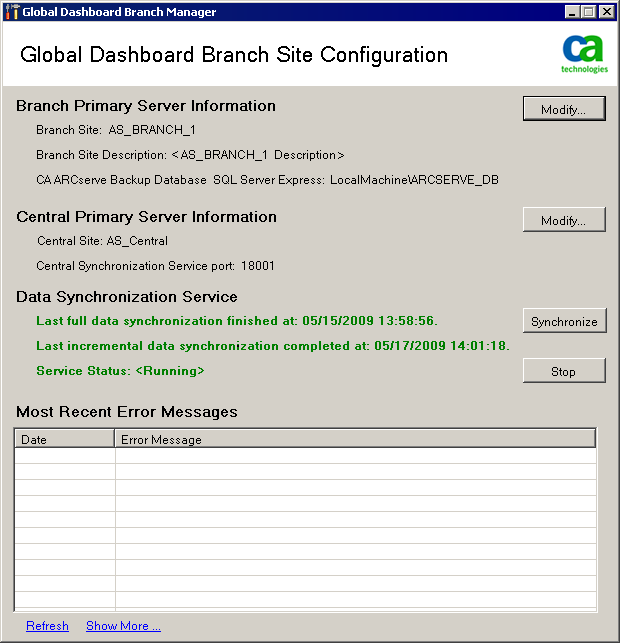620x643 pixels.
Task: Click the 'LocalMachine\ARCSERVE_DB' database text
Action: click(414, 180)
